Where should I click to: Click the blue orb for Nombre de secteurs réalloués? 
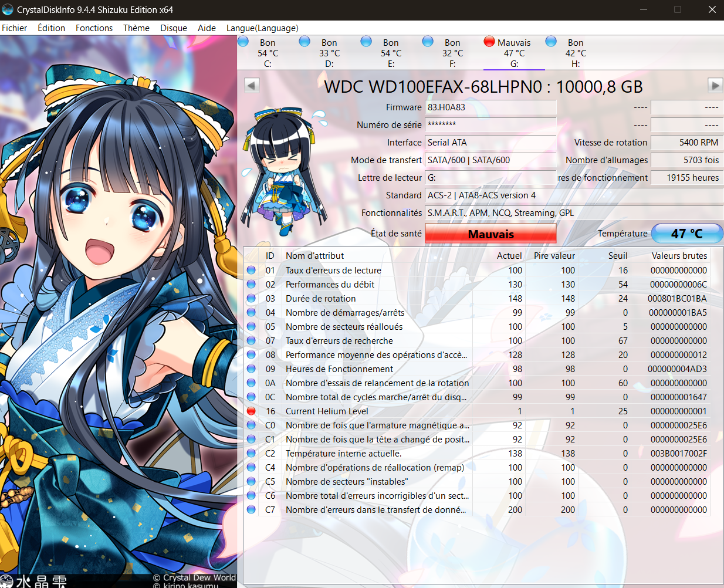coord(251,327)
